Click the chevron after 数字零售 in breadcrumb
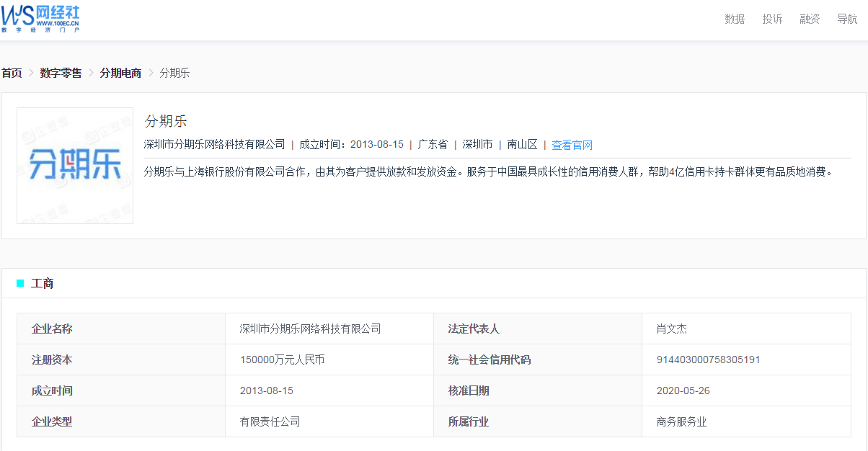Image resolution: width=868 pixels, height=451 pixels. pos(90,73)
